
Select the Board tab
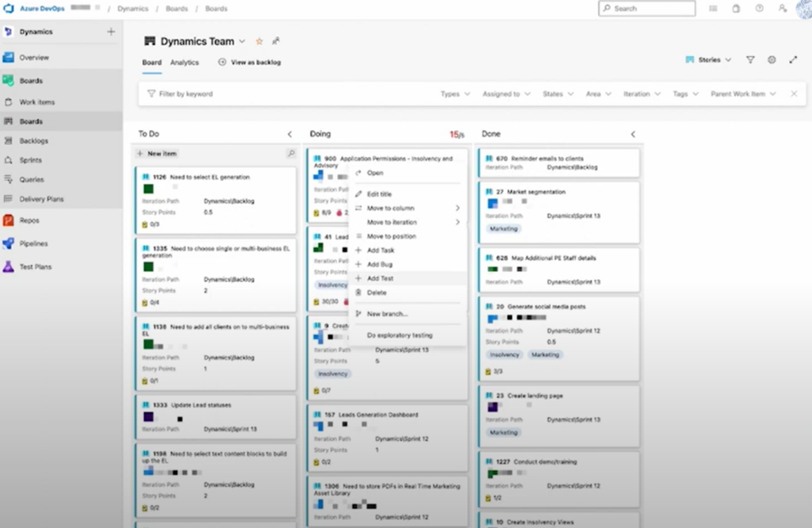click(x=151, y=62)
